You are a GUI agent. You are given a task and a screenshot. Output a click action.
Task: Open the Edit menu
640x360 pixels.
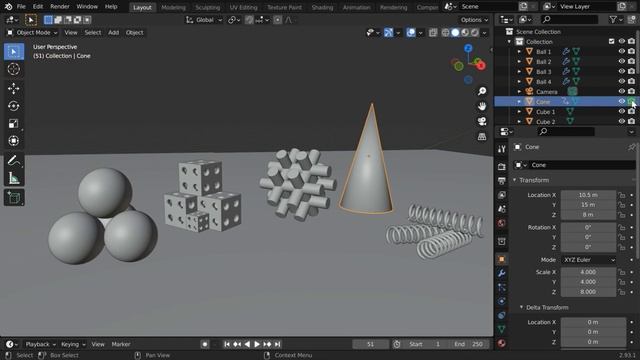point(38,7)
